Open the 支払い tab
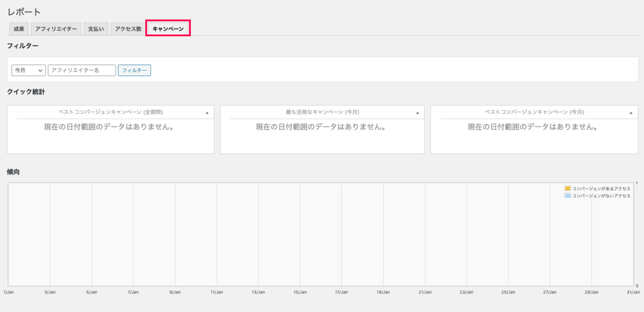Viewport: 644px width, 312px height. point(96,29)
